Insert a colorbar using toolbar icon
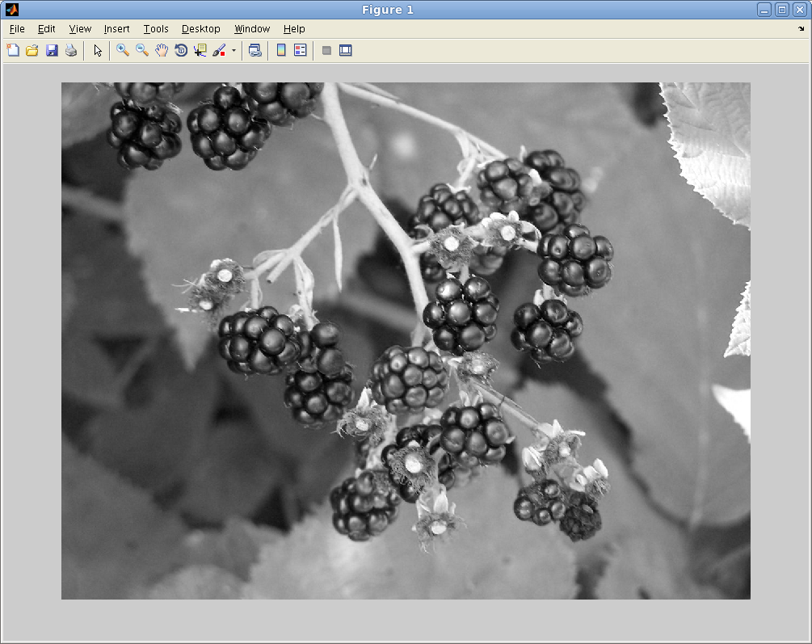The image size is (812, 644). pyautogui.click(x=281, y=50)
